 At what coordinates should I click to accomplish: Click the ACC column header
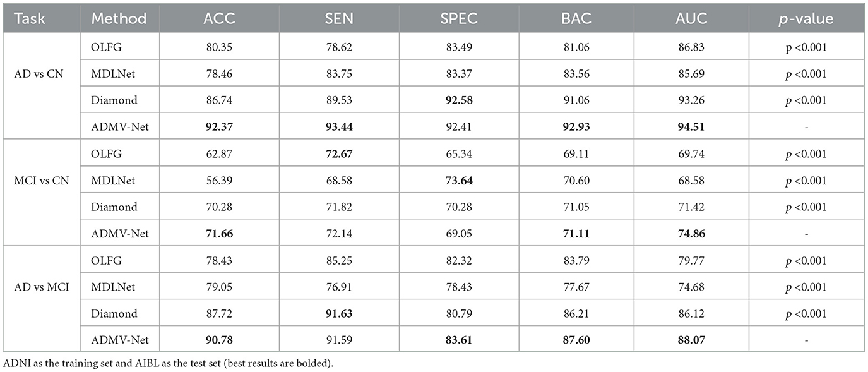tap(220, 19)
